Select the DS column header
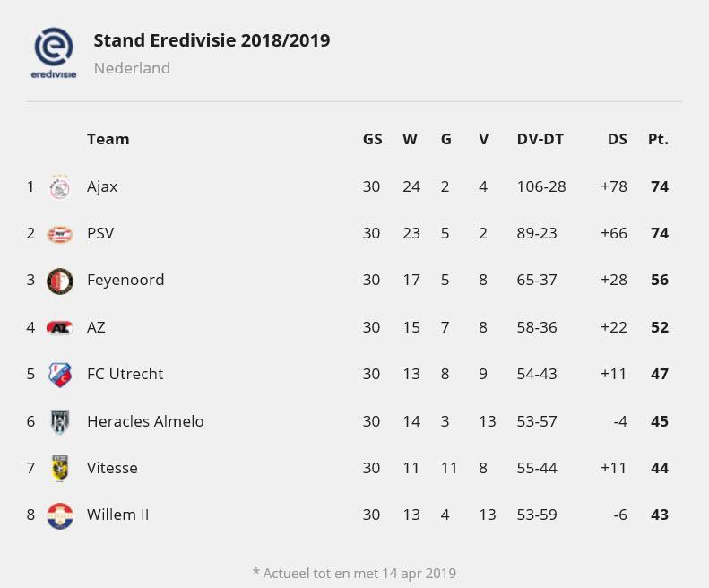The image size is (709, 588). (x=617, y=139)
